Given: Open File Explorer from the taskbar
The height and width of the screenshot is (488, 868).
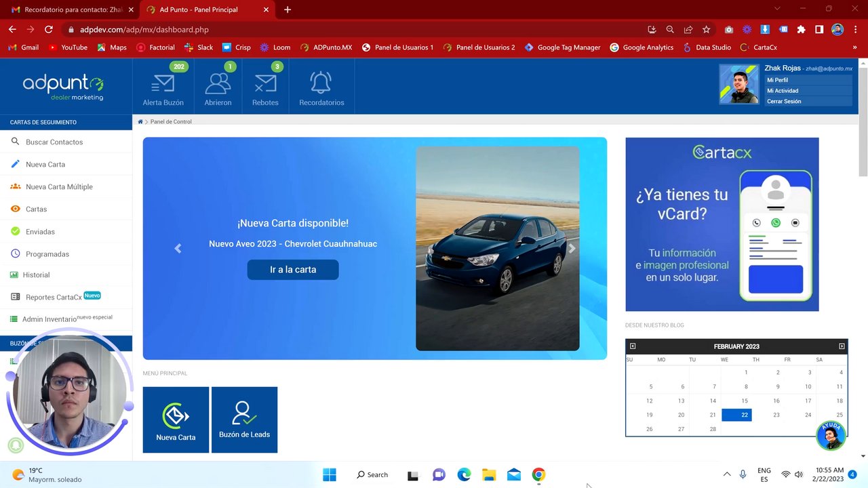Looking at the screenshot, I should point(489,474).
